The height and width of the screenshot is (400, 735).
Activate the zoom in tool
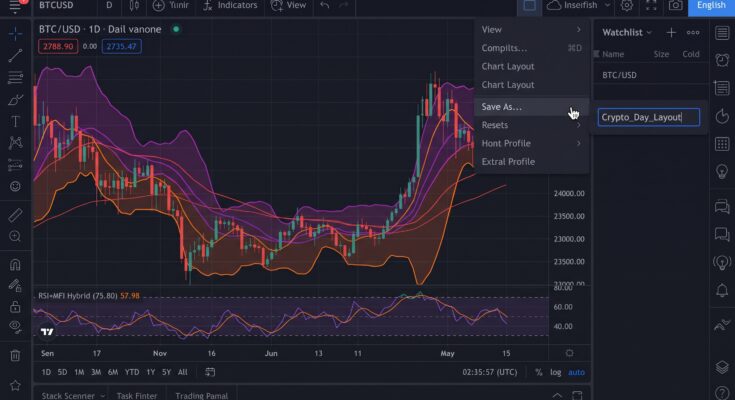(x=15, y=236)
